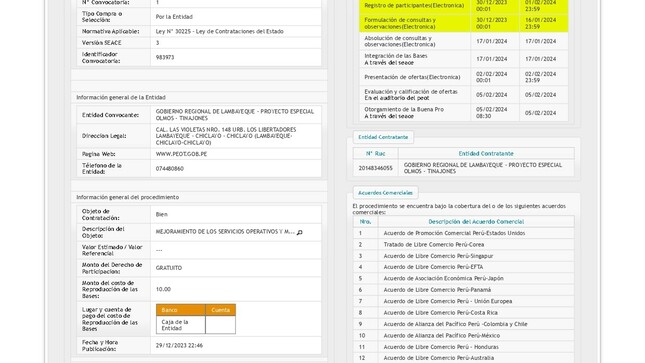
Task: Click the 'Información general de la Entidad' heading
Action: (x=121, y=98)
